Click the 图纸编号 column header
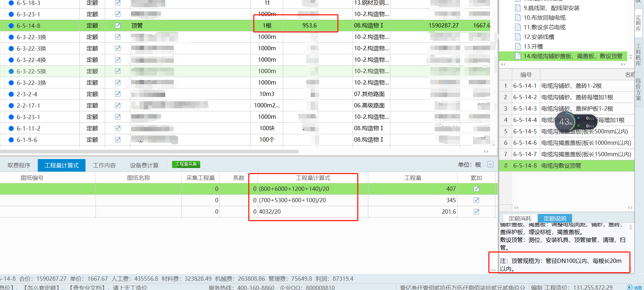644x290 pixels. [x=32, y=178]
